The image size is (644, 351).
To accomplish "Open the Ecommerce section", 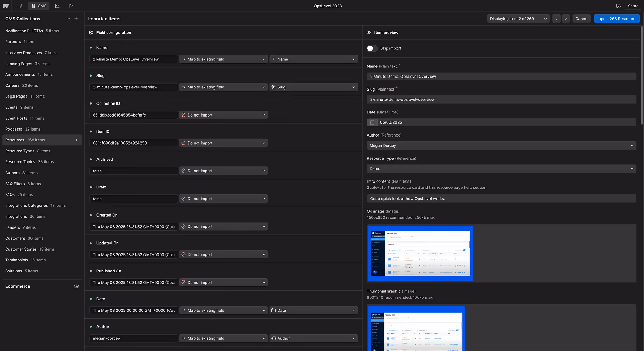I will [18, 286].
